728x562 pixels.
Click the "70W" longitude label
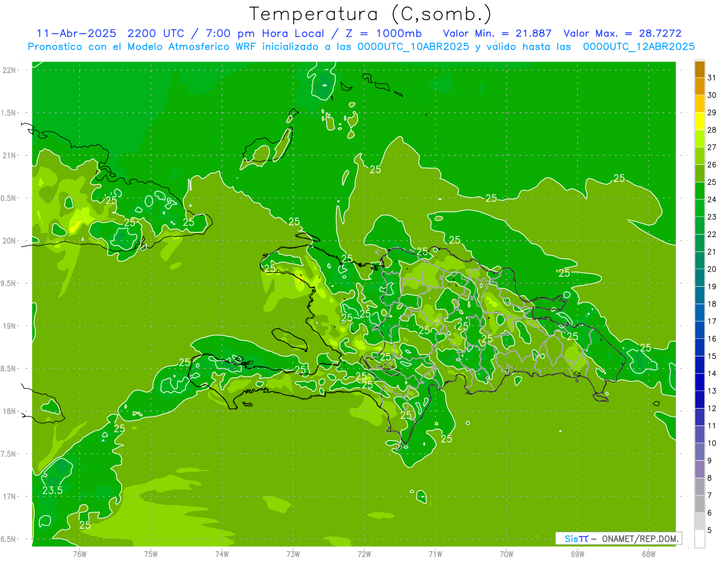pyautogui.click(x=507, y=554)
